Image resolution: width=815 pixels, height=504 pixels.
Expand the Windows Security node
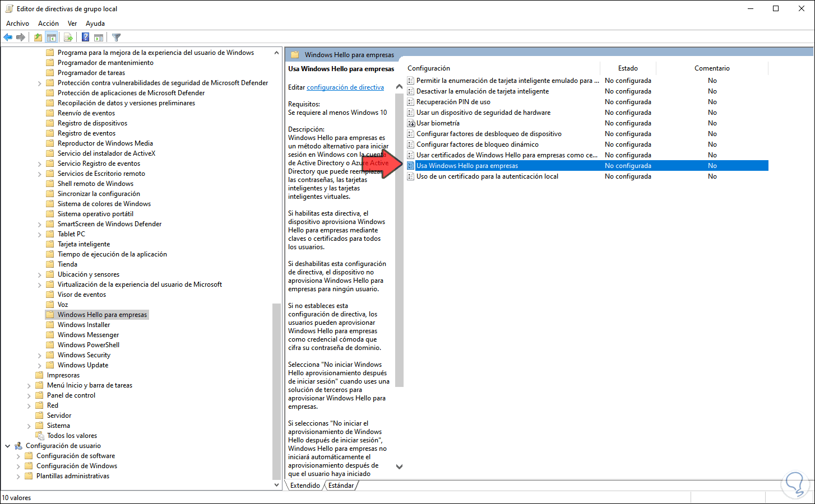tap(40, 356)
